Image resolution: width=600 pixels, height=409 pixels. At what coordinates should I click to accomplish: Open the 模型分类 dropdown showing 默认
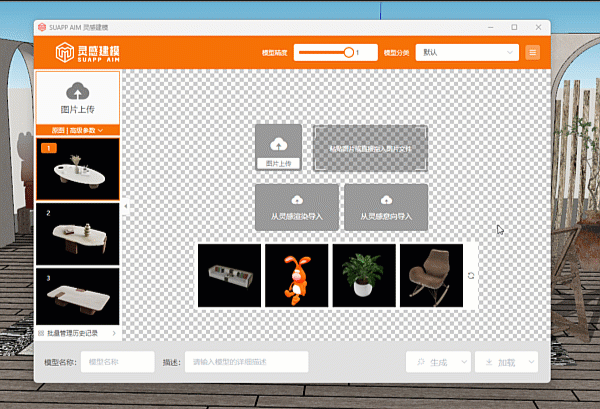[x=466, y=52]
